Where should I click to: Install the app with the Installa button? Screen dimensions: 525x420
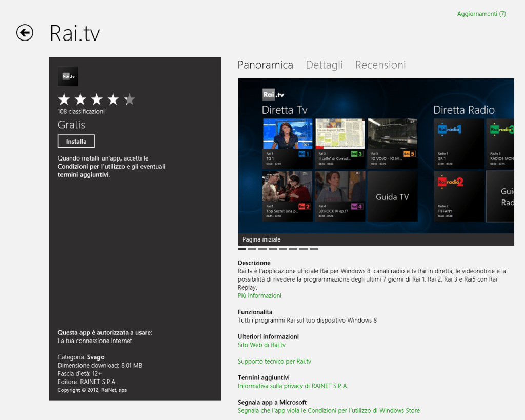(x=76, y=142)
